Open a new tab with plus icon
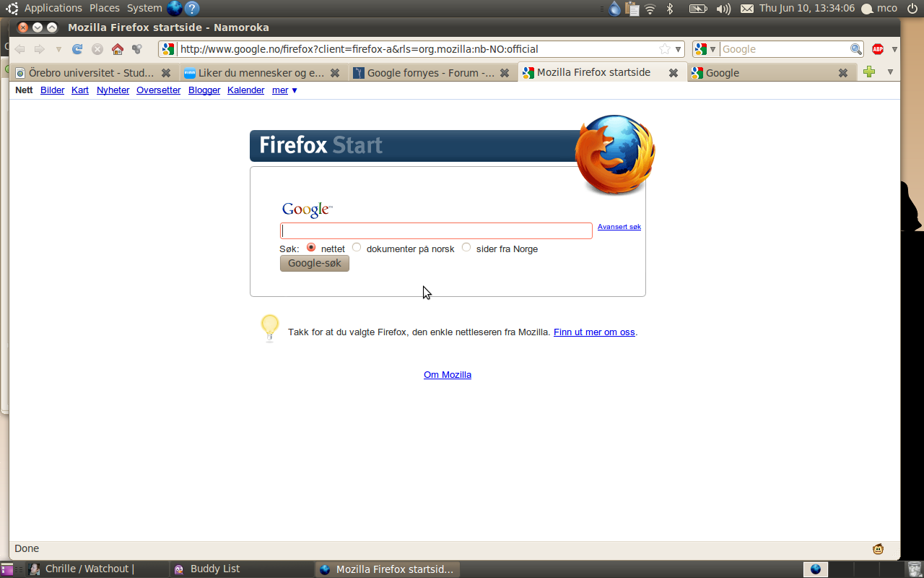The height and width of the screenshot is (578, 924). 869,72
